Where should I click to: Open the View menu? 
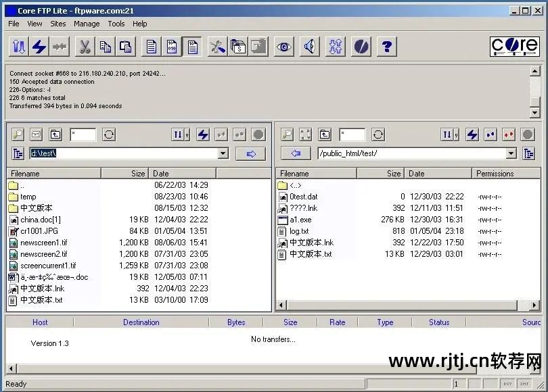pos(35,24)
